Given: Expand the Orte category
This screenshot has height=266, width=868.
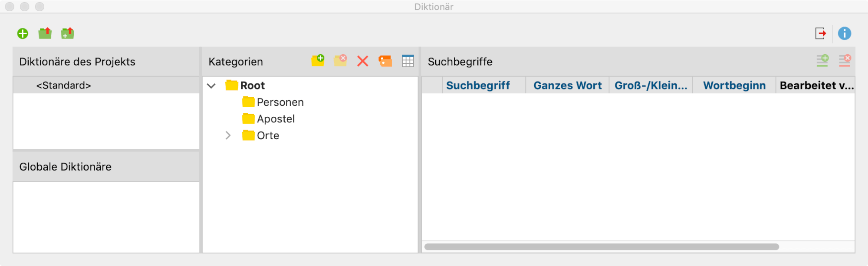Looking at the screenshot, I should tap(228, 135).
